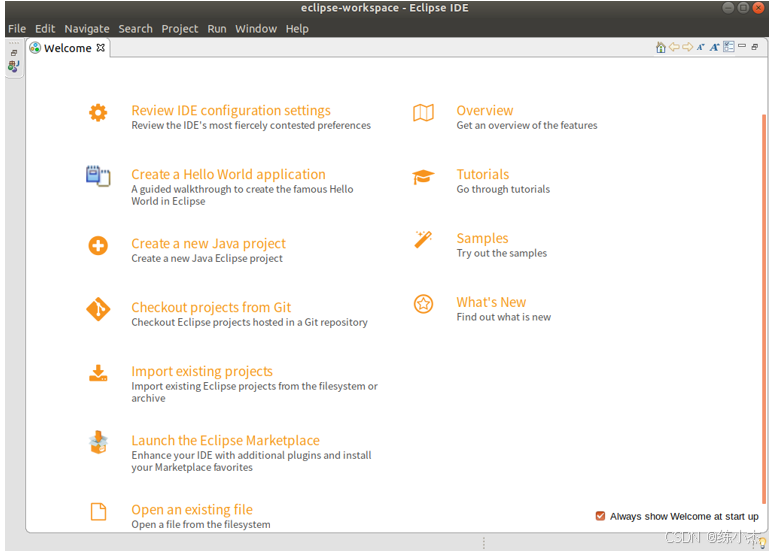The image size is (769, 551).
Task: Open the Window menu
Action: 256,28
